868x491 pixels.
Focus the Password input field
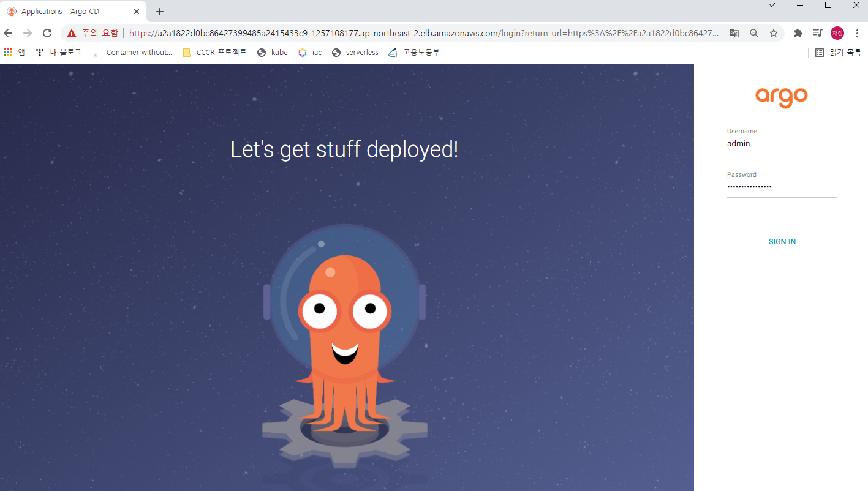pyautogui.click(x=782, y=187)
